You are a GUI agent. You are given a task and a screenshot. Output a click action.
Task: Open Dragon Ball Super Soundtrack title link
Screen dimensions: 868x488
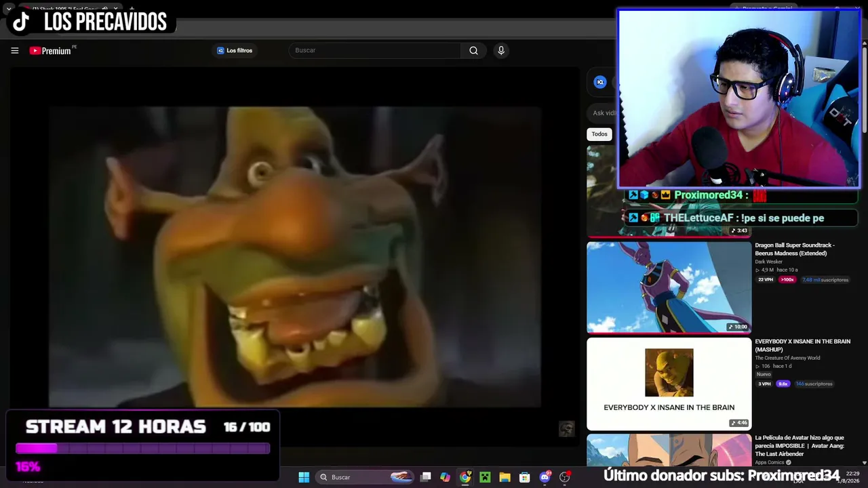795,249
